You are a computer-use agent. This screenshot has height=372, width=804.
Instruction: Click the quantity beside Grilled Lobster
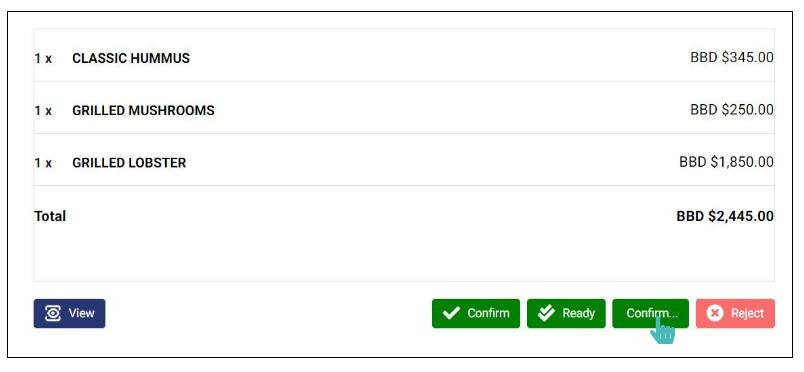tap(43, 163)
